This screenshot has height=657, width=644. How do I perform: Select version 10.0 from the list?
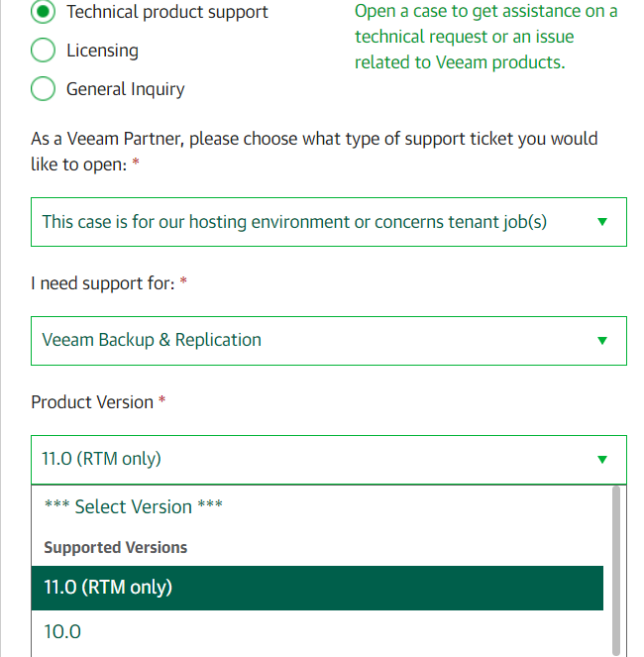[x=317, y=632]
